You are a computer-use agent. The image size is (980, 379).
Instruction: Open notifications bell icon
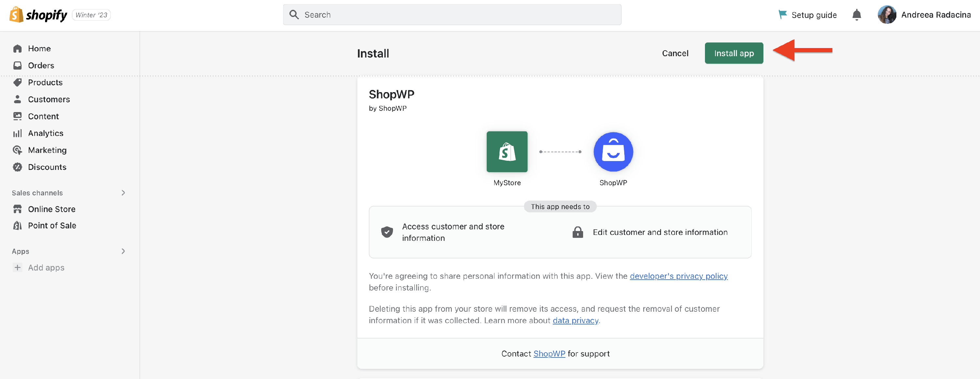[x=857, y=15]
